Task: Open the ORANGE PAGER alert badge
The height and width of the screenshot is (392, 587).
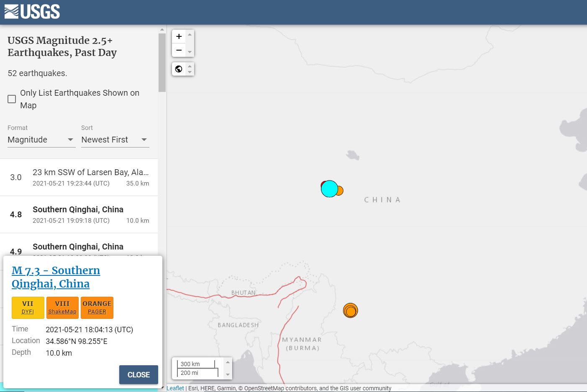Action: point(97,308)
